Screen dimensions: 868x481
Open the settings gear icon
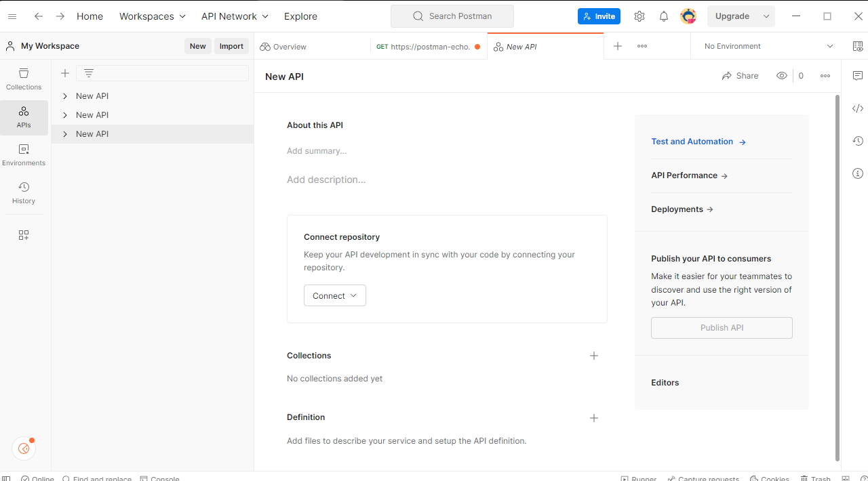point(639,16)
